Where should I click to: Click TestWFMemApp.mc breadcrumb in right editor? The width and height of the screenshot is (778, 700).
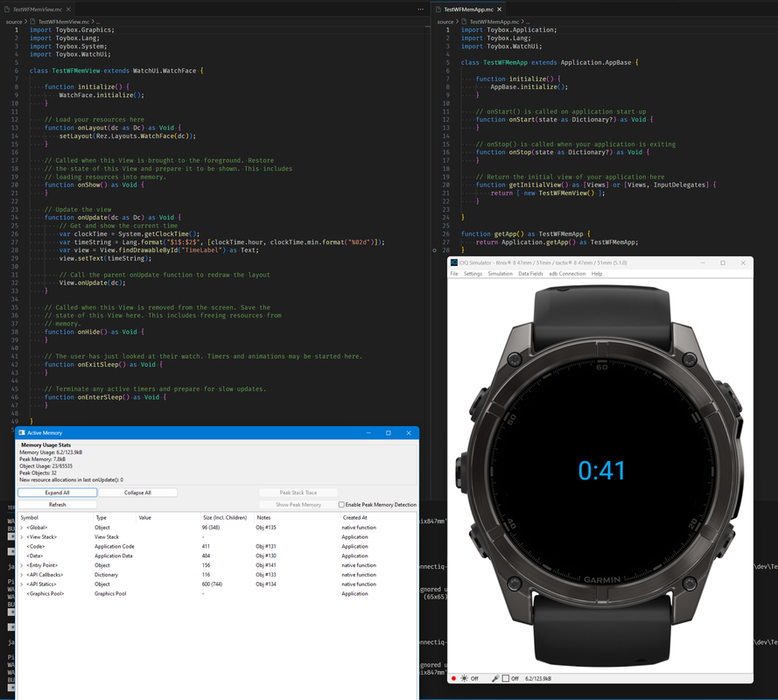(494, 22)
